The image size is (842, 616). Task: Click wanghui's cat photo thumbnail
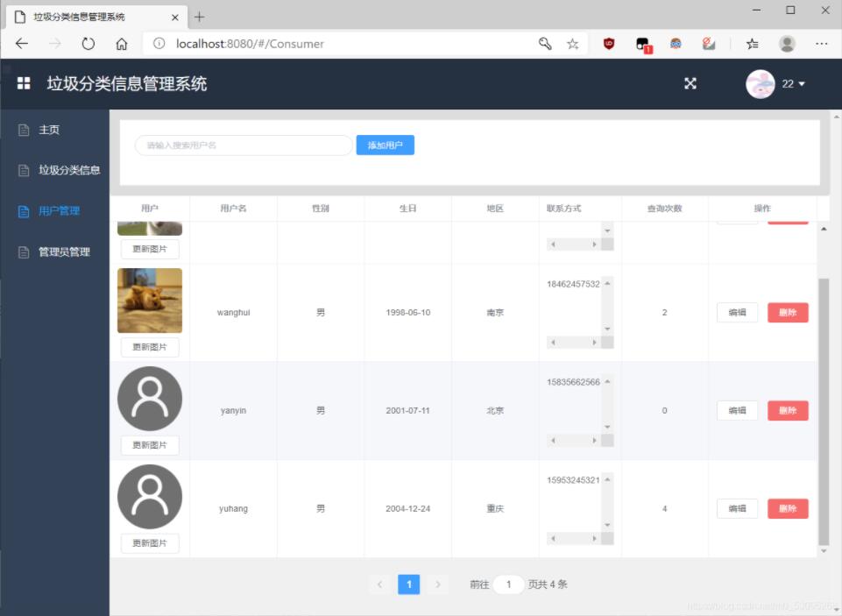149,301
